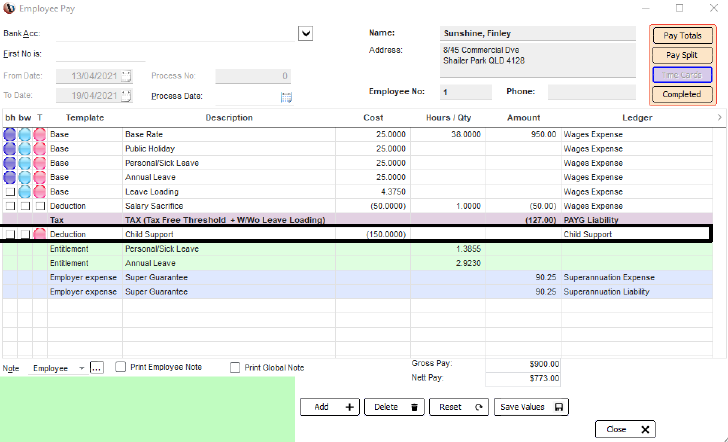
Task: Select the Hours cell showing 38.0000
Action: (x=448, y=135)
